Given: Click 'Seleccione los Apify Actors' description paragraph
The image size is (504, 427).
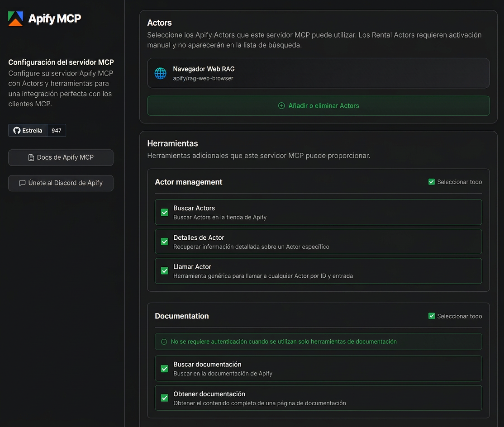Looking at the screenshot, I should point(314,40).
